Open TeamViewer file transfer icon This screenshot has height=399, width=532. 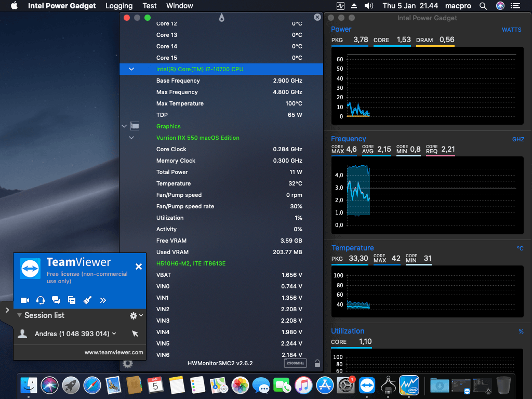[72, 300]
